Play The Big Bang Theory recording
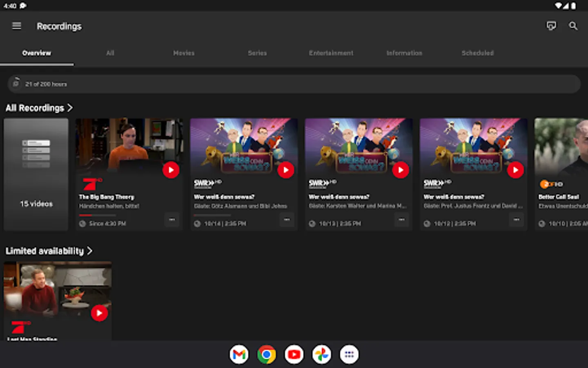This screenshot has width=588, height=368. point(171,170)
